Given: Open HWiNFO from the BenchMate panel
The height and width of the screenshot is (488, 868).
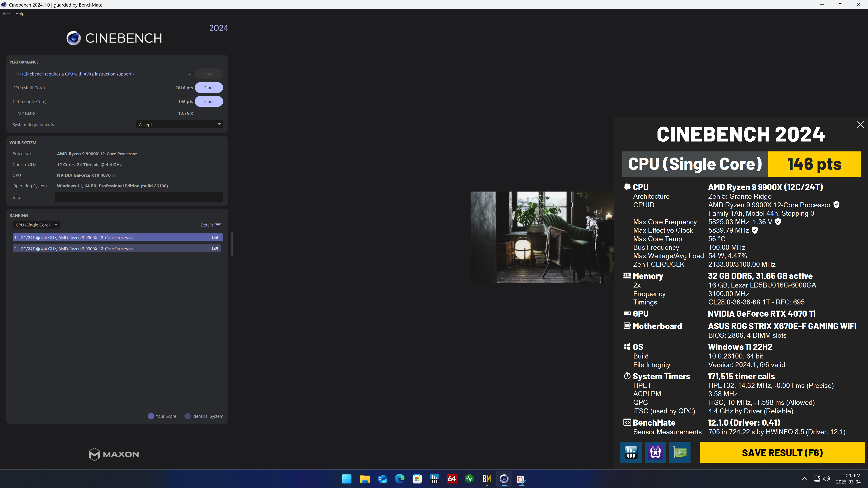Looking at the screenshot, I should pyautogui.click(x=631, y=452).
